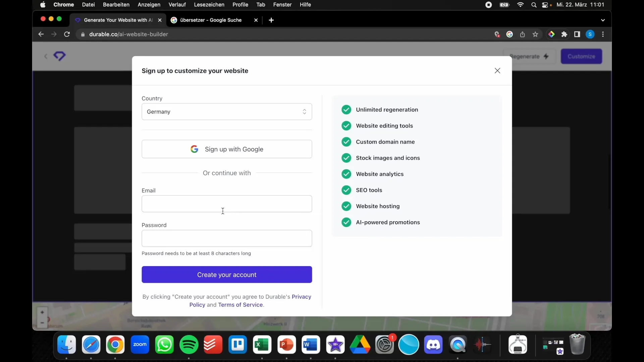This screenshot has width=644, height=362.
Task: Open PowerPoint from the Dock
Action: pyautogui.click(x=287, y=345)
